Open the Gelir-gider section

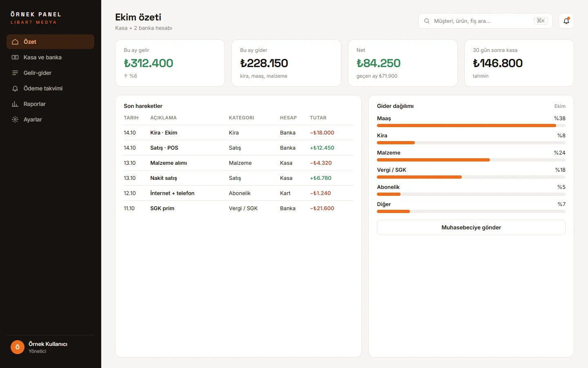pos(50,73)
